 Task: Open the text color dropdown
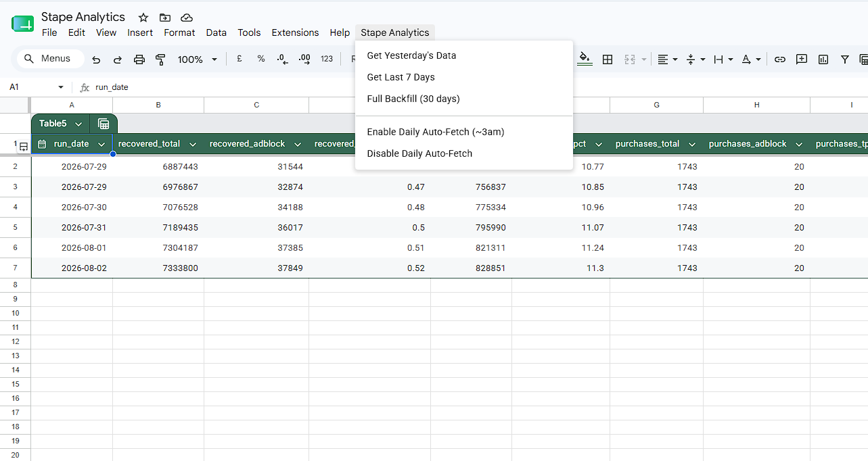click(x=751, y=59)
